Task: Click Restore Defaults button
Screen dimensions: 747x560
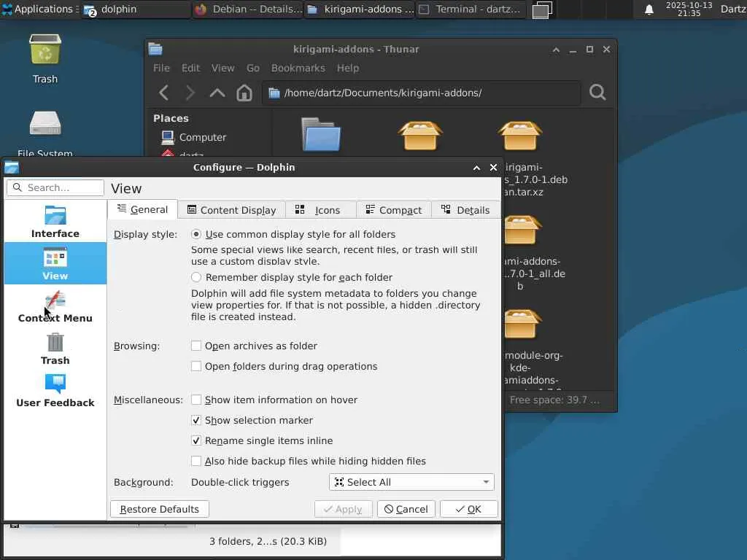Action: point(160,509)
